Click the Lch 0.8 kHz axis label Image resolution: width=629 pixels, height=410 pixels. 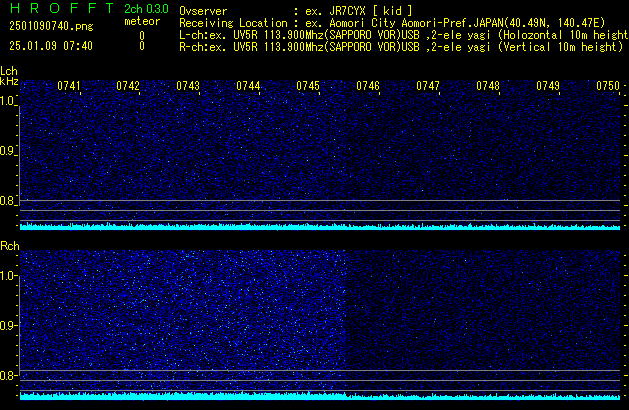(x=7, y=201)
